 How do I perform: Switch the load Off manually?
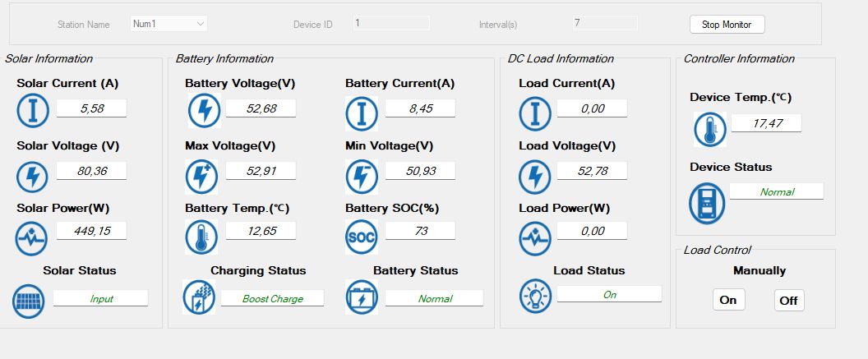pyautogui.click(x=788, y=301)
